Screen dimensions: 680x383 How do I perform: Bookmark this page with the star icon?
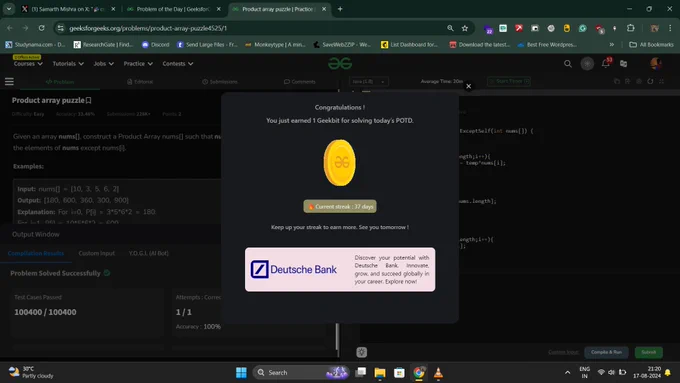point(465,28)
